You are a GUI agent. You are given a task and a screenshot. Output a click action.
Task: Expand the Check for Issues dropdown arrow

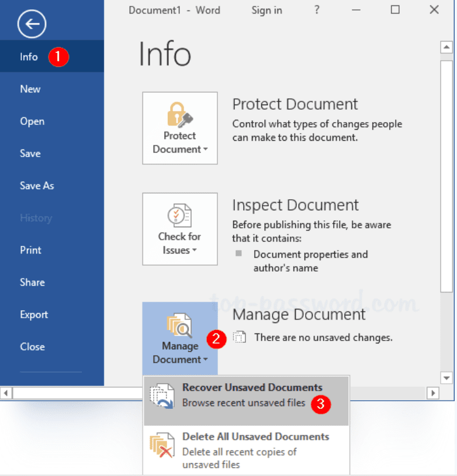tap(194, 251)
